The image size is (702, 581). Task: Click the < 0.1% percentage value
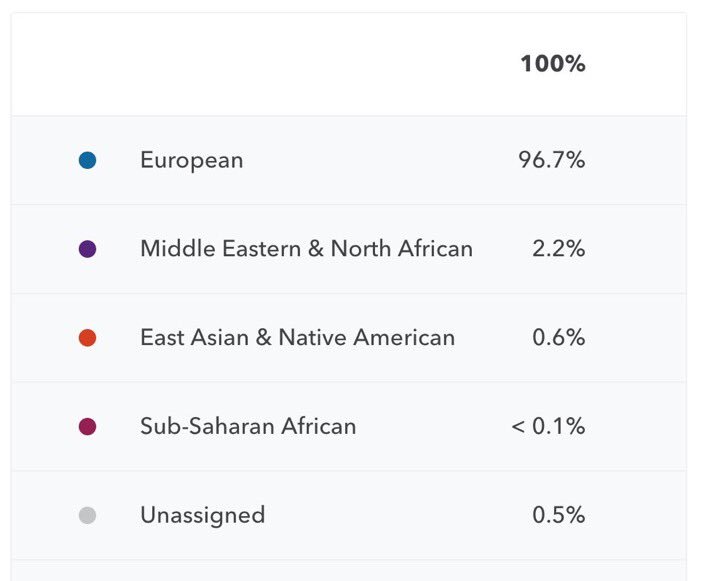548,427
